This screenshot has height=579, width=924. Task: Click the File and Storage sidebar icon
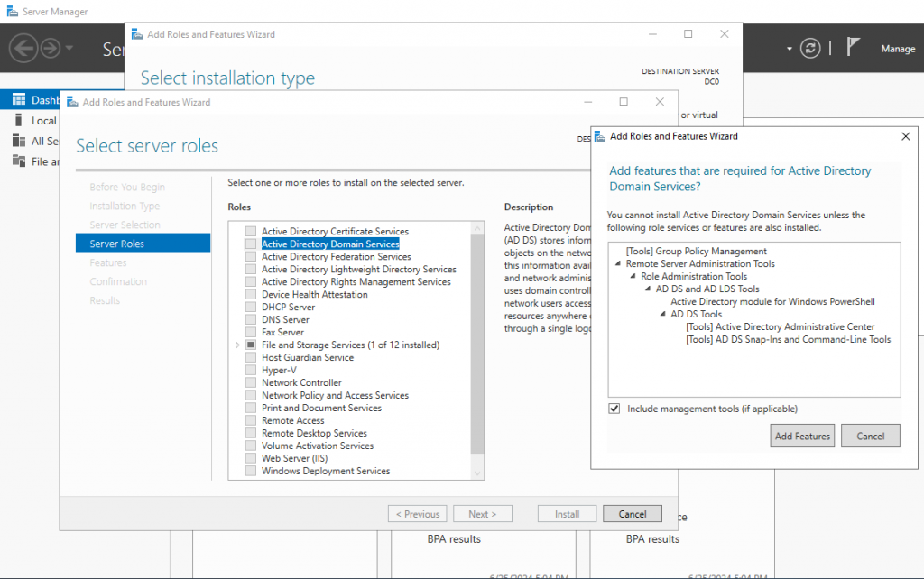[x=18, y=161]
